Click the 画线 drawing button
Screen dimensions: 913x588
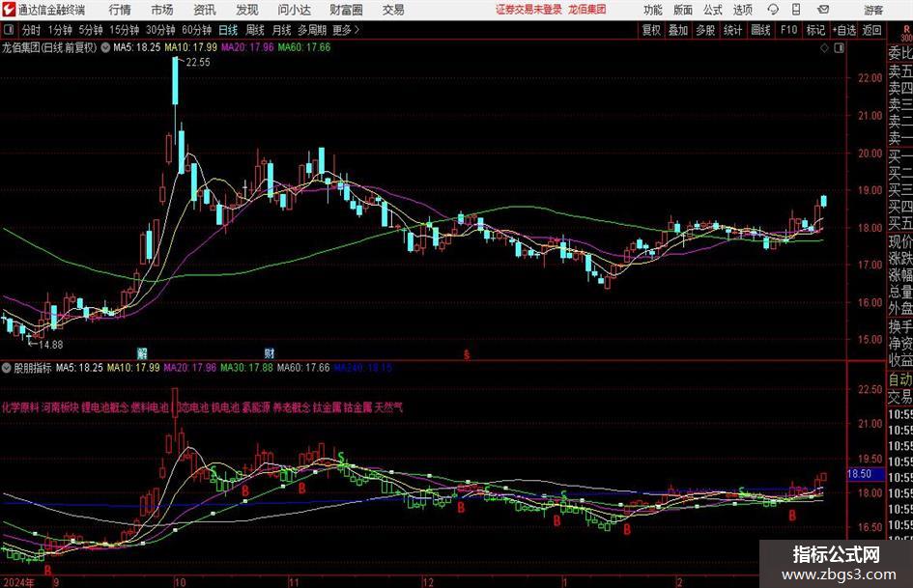[x=760, y=30]
